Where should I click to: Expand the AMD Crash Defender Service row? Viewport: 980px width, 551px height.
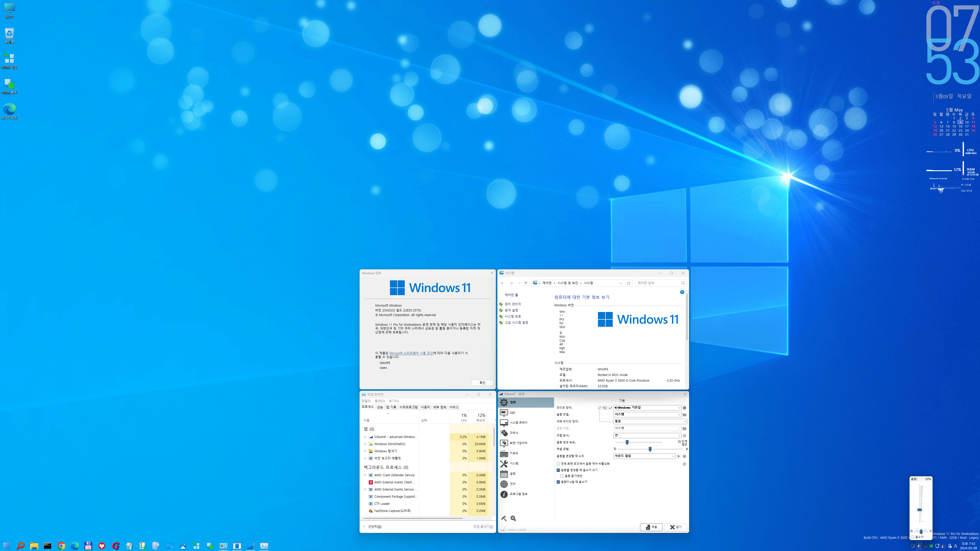pyautogui.click(x=365, y=475)
